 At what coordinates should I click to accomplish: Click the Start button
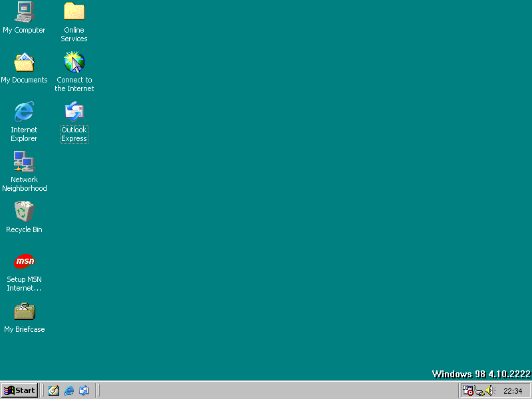point(19,390)
